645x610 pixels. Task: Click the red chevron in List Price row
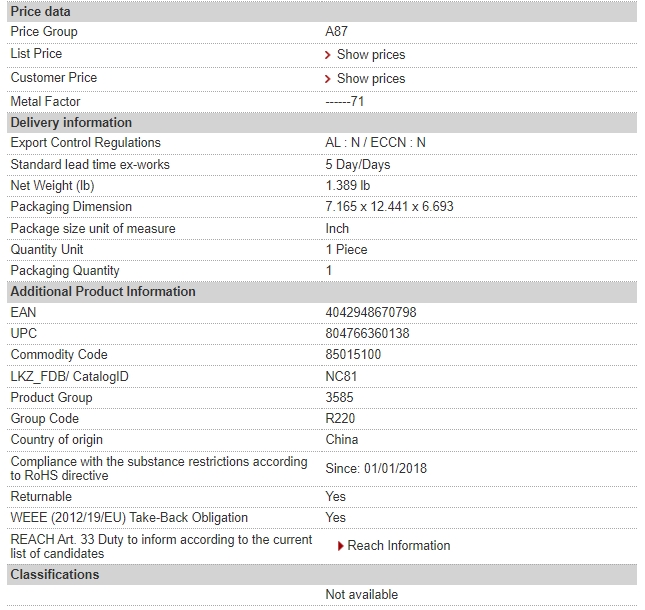327,55
